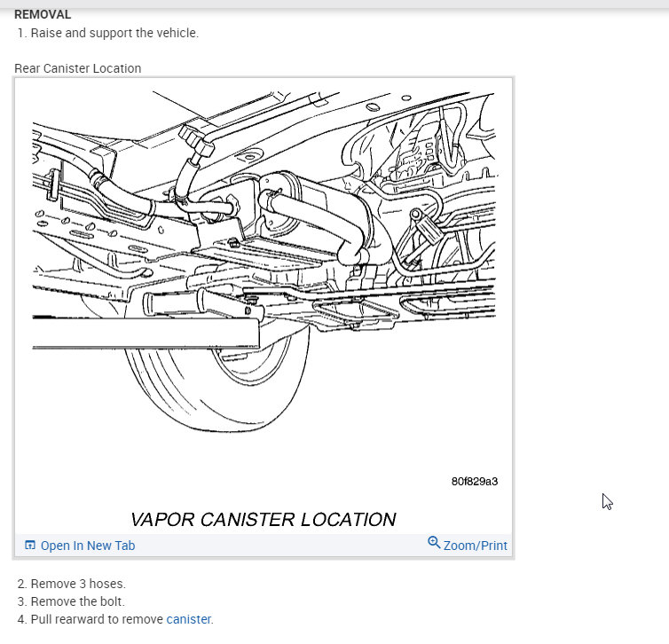Click the magnifier icon beside Zoom/Print
This screenshot has height=644, width=669.
[x=434, y=543]
